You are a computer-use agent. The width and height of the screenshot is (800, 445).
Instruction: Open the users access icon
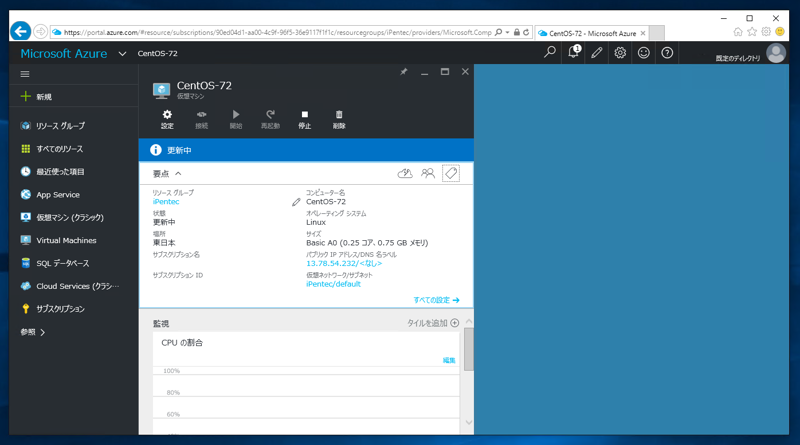[x=428, y=174]
